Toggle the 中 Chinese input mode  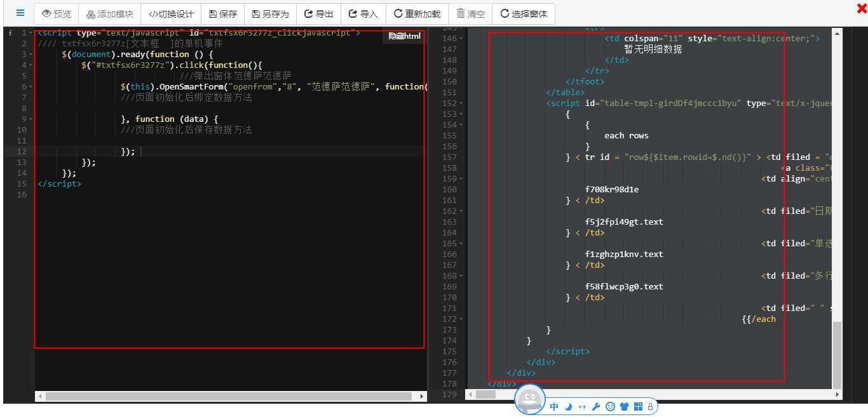coord(555,407)
